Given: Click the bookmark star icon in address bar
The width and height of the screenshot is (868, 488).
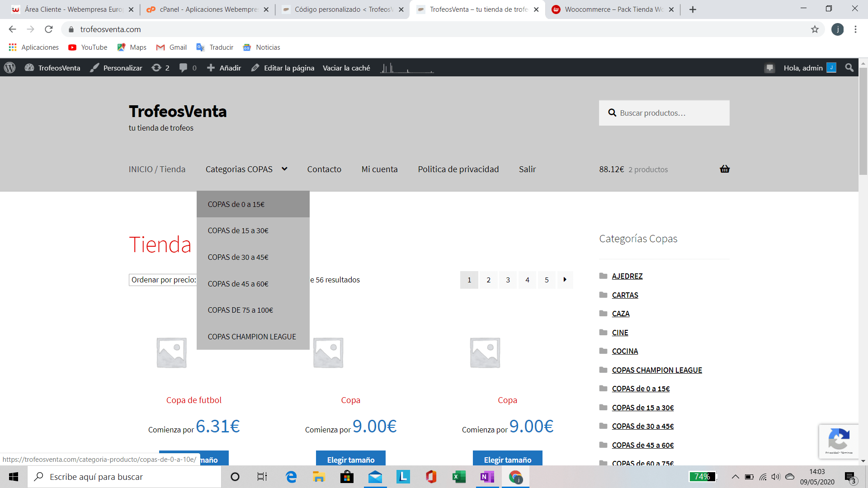Looking at the screenshot, I should click(x=815, y=29).
